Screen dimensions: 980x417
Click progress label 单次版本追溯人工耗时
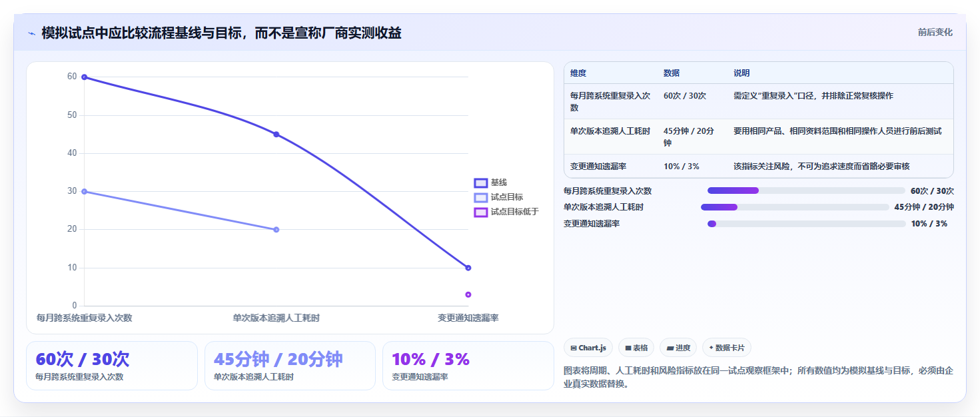[604, 207]
